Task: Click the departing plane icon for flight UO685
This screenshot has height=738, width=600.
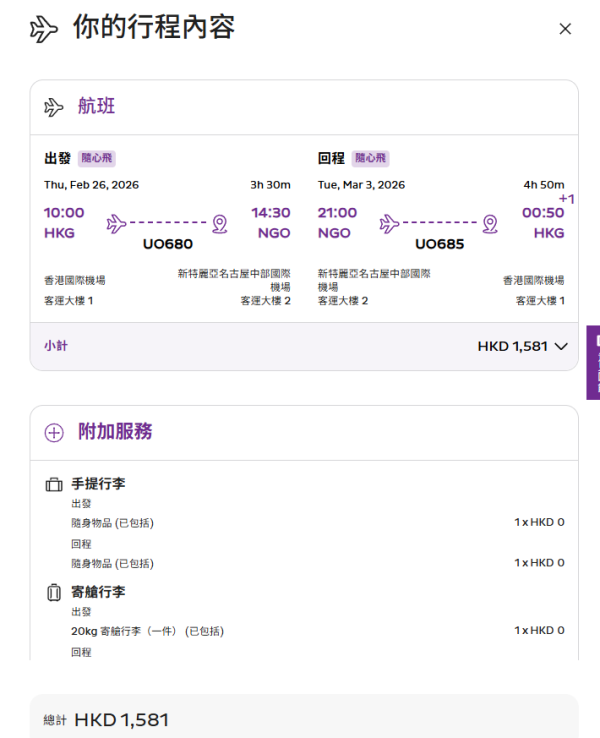Action: coord(389,223)
